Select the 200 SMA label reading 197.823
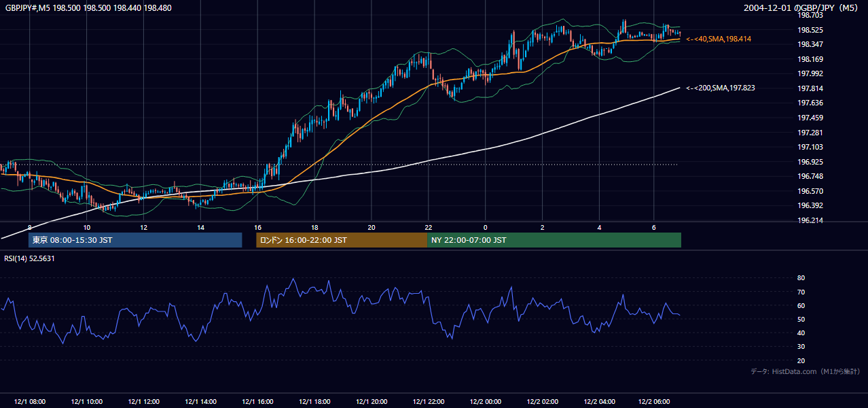Screen dimensions: 868x408 coord(721,88)
